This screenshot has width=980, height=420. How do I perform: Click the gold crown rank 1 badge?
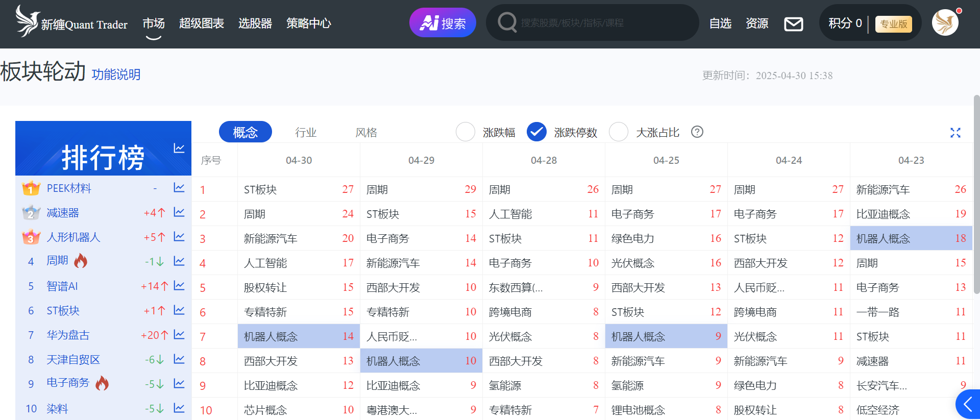click(x=31, y=188)
